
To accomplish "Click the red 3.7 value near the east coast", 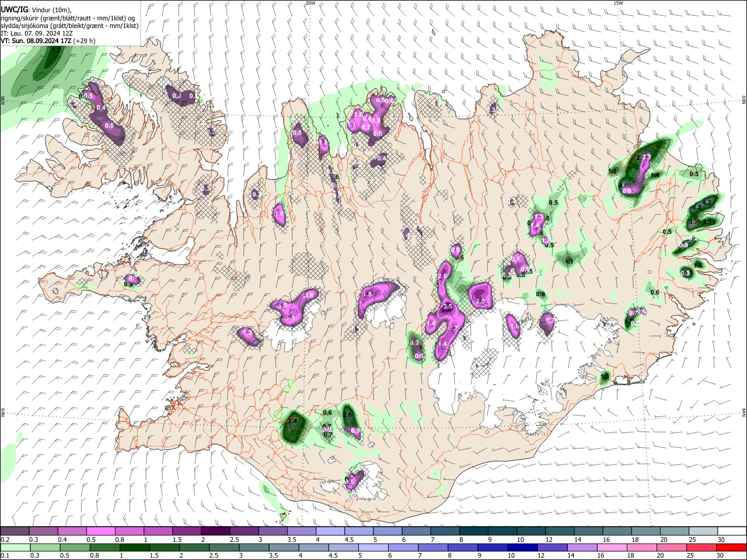I will coord(693,222).
